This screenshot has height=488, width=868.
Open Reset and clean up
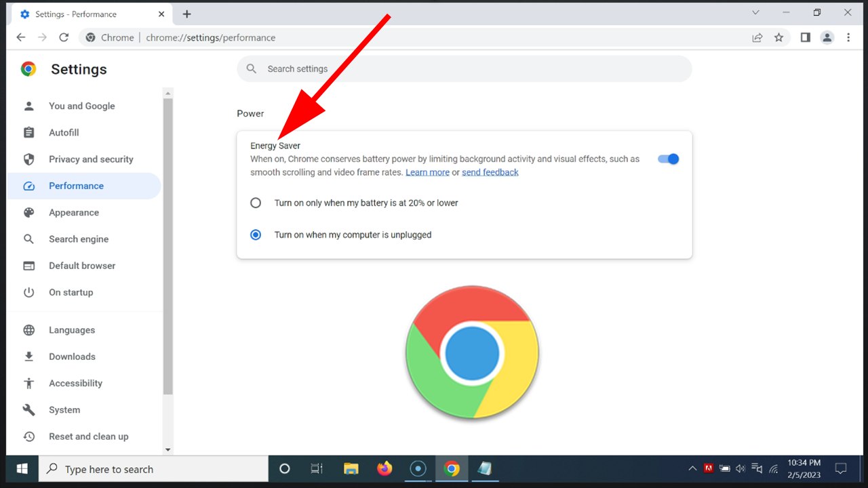[88, 436]
